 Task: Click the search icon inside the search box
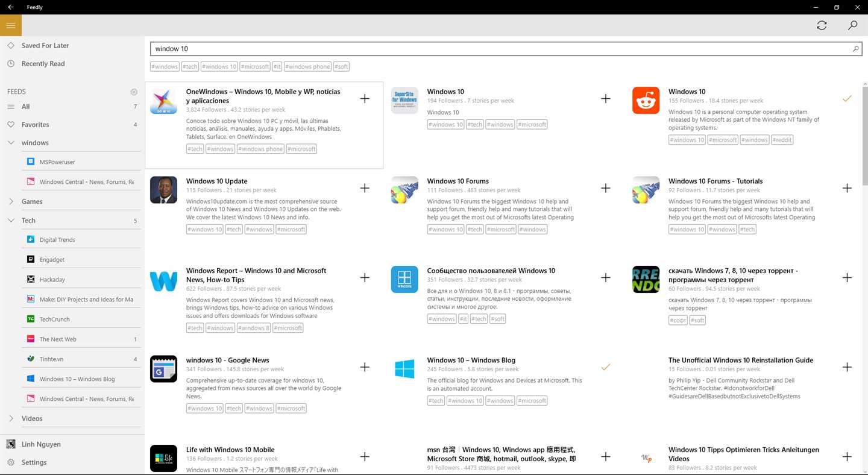point(855,49)
